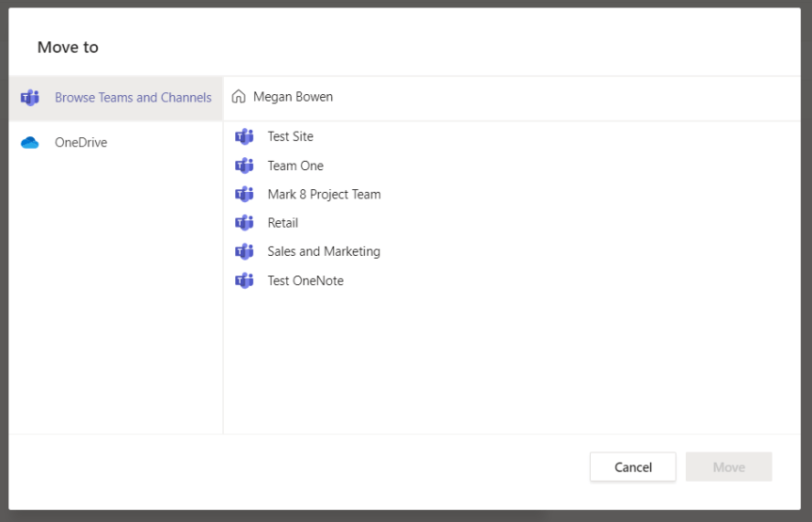
Task: Open the Sales and Marketing team name
Action: (324, 252)
